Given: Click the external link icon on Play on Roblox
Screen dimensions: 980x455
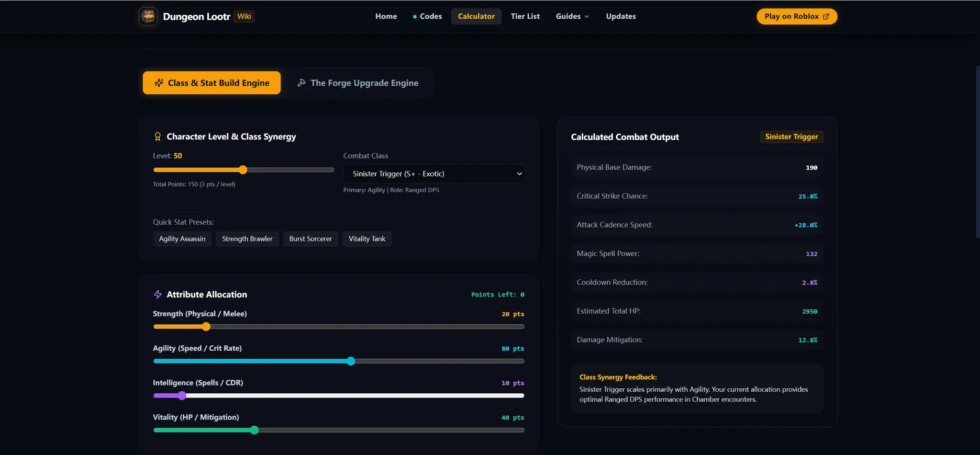Looking at the screenshot, I should click(826, 16).
